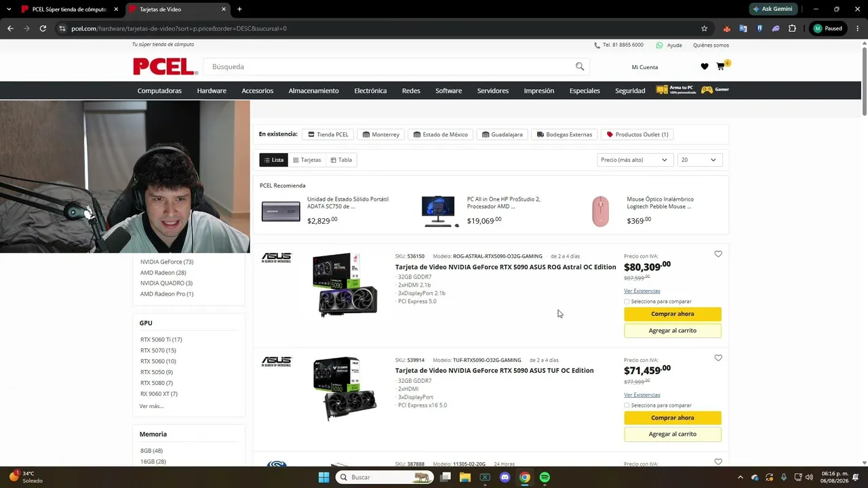View stock for ROG Astral RTX 5090
Image resolution: width=868 pixels, height=488 pixels.
coord(642,291)
